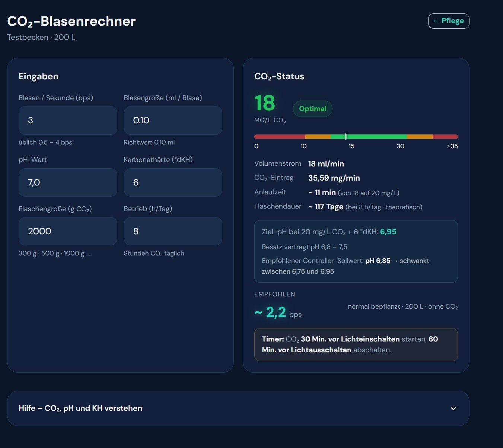Click the Ziel-pH 6,95 value

click(388, 232)
